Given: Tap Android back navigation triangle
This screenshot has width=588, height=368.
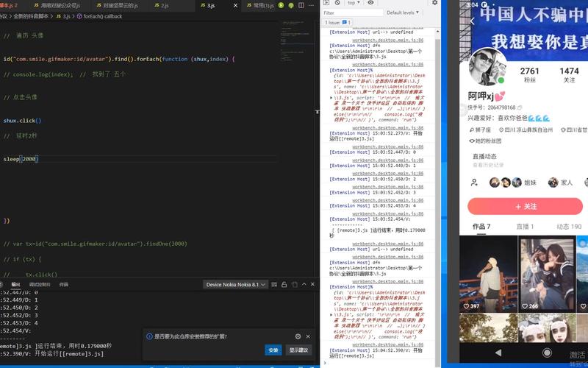Looking at the screenshot, I should tap(498, 353).
